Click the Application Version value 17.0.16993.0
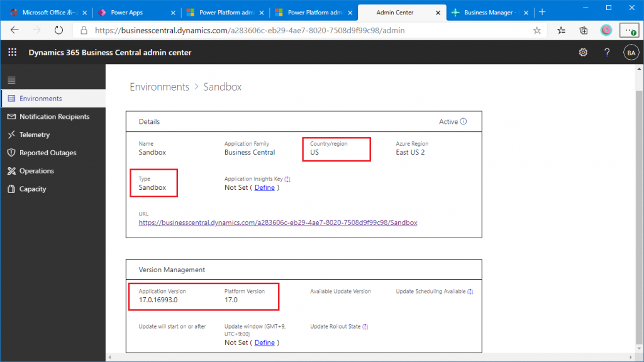This screenshot has width=644, height=362. pos(158,300)
